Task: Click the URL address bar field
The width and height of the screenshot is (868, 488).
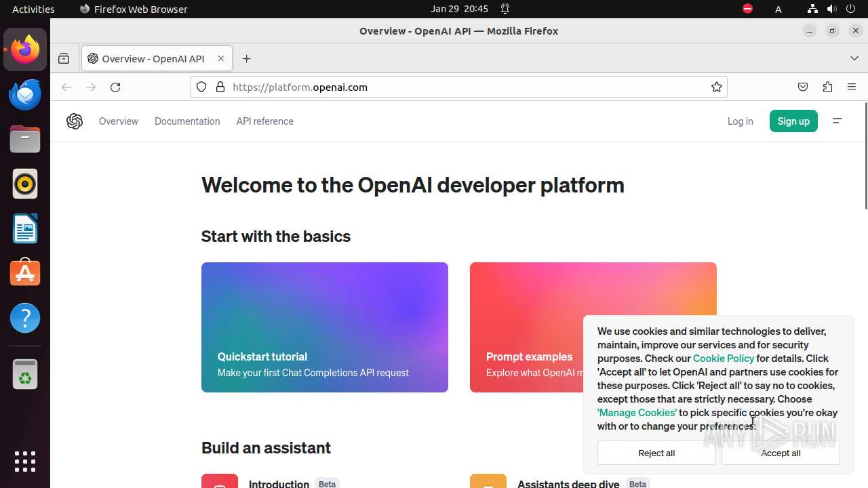Action: tap(461, 87)
